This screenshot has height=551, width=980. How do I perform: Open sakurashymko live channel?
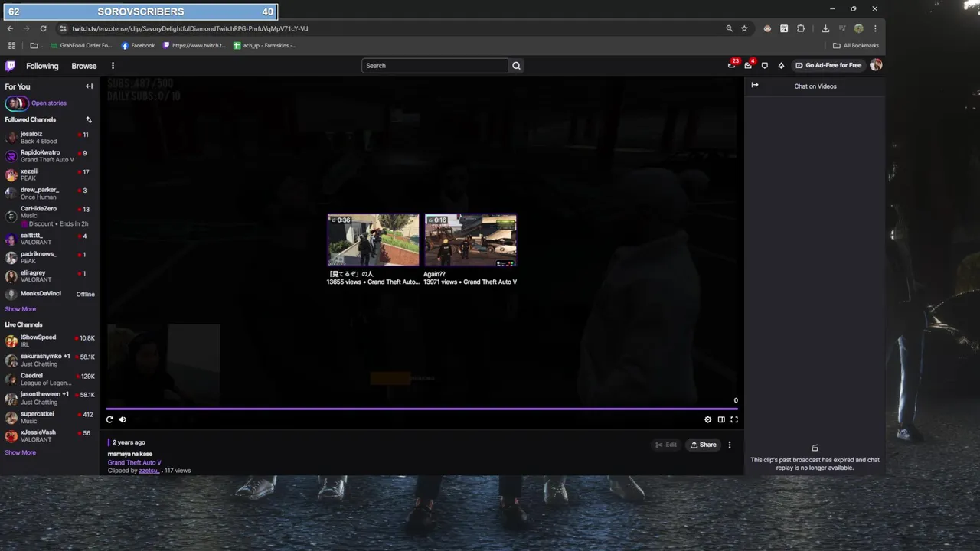49,360
